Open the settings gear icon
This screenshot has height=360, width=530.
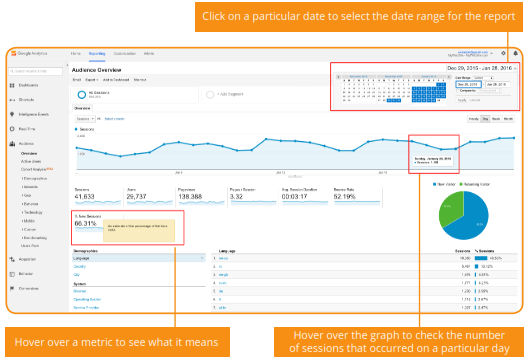pyautogui.click(x=503, y=53)
